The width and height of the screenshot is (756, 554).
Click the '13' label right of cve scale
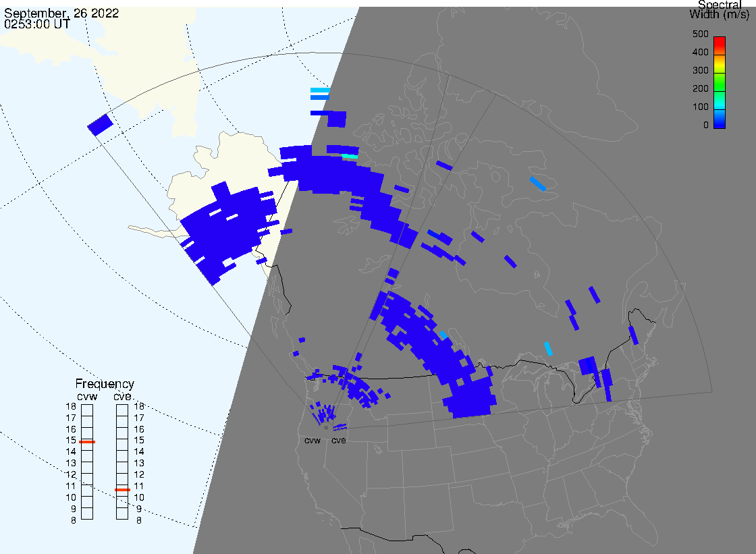(139, 464)
